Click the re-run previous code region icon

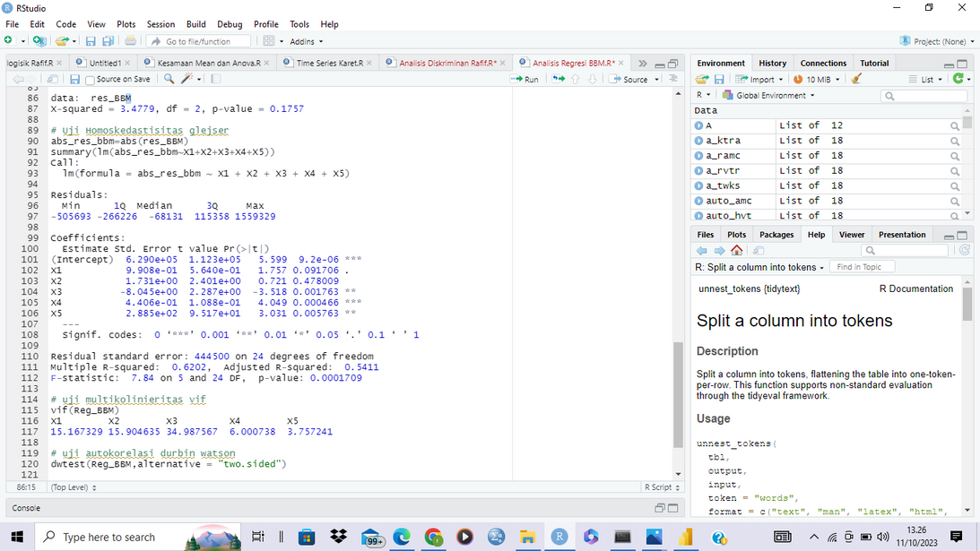click(559, 79)
